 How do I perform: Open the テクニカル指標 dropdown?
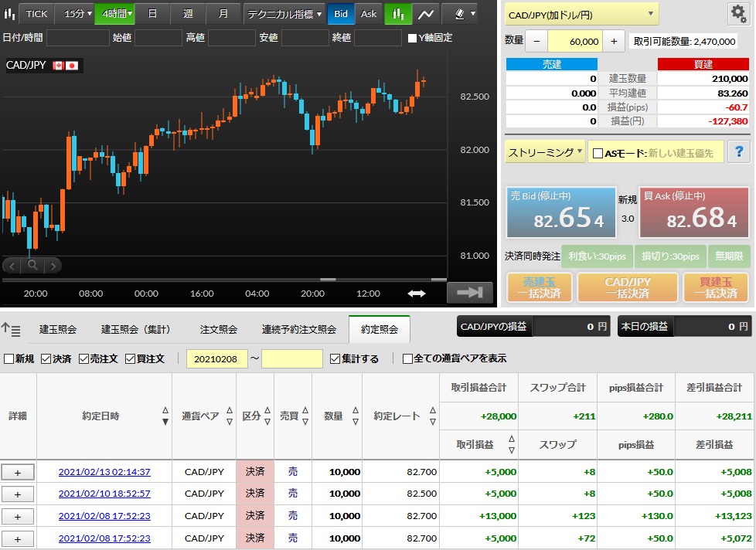coord(284,14)
